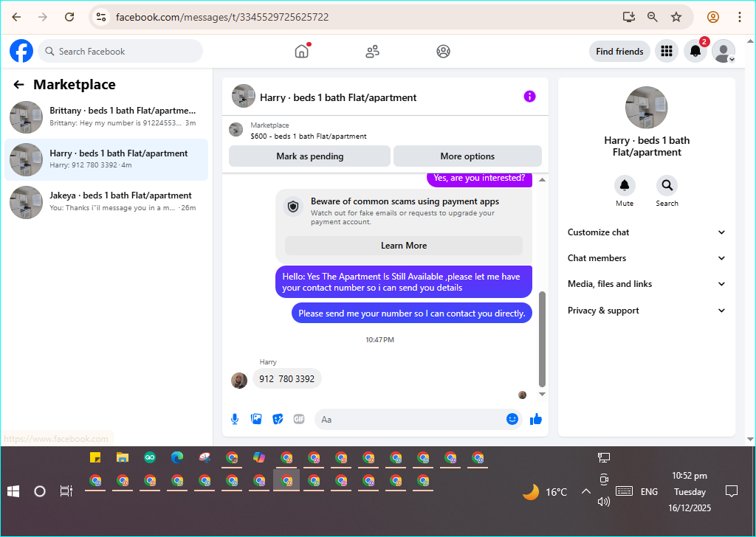Image resolution: width=756 pixels, height=537 pixels.
Task: Click More options button
Action: [467, 156]
